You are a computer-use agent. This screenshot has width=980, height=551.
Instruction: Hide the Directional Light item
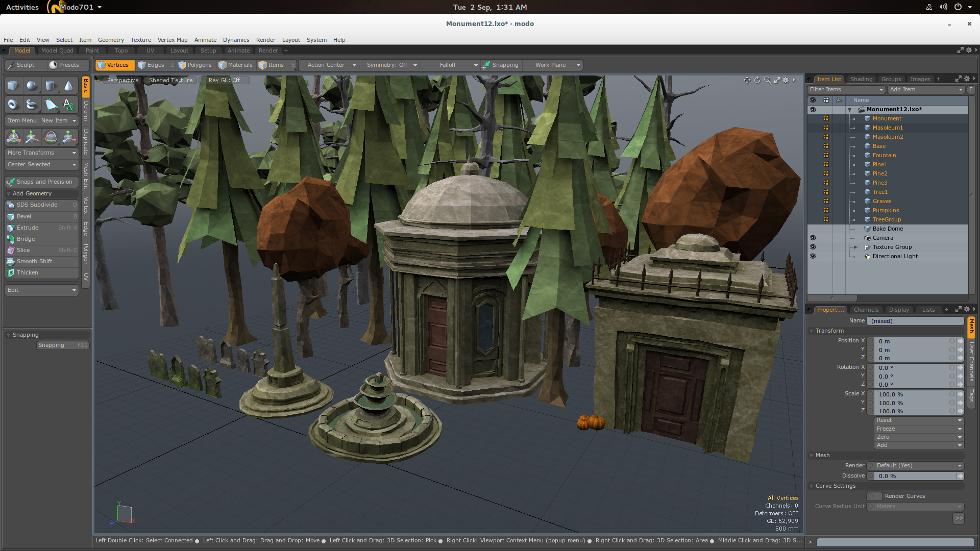tap(813, 256)
